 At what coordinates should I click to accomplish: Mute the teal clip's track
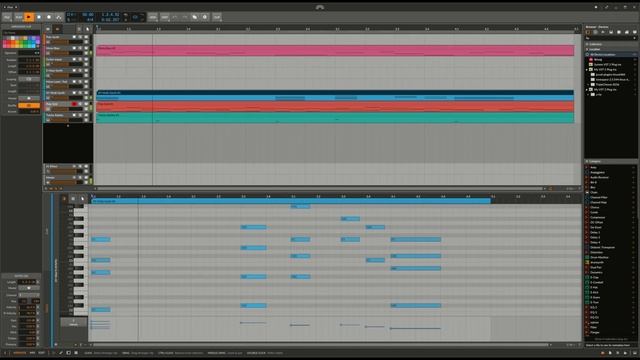(86, 115)
